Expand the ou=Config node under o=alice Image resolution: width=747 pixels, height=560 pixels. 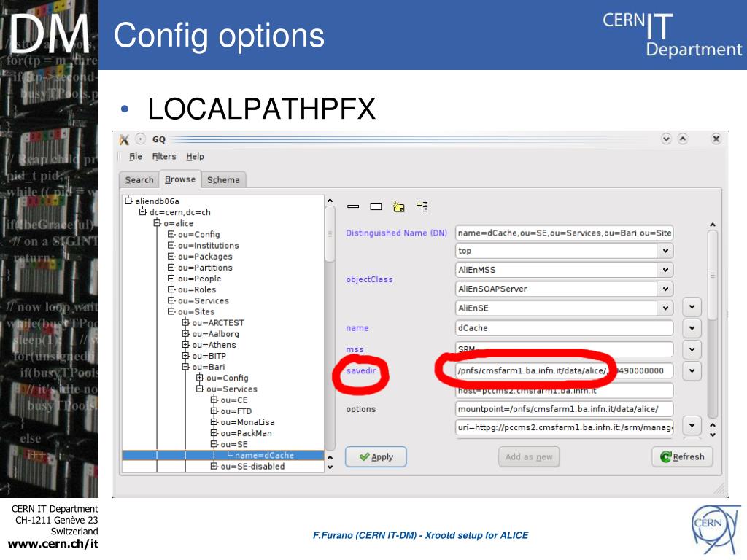[x=171, y=234]
